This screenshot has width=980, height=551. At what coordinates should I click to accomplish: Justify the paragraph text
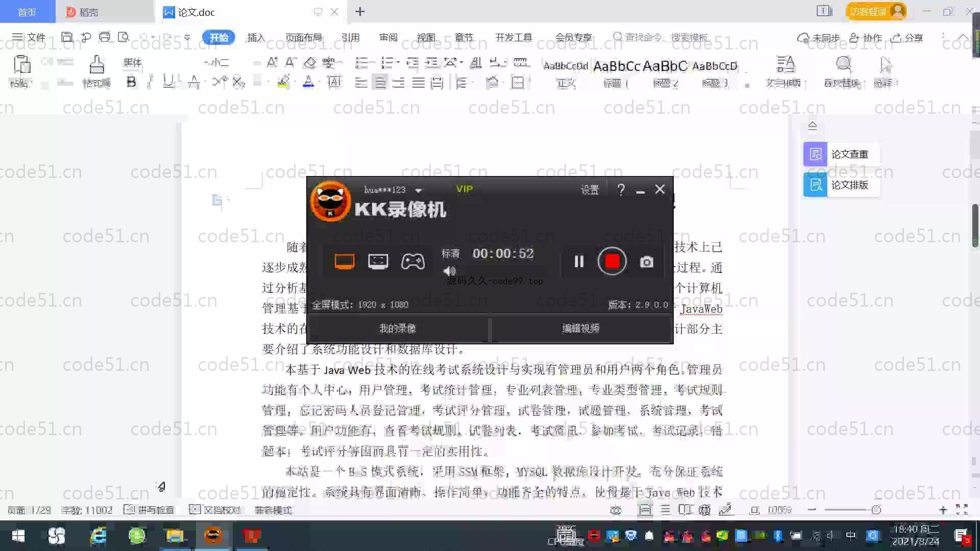pyautogui.click(x=418, y=83)
